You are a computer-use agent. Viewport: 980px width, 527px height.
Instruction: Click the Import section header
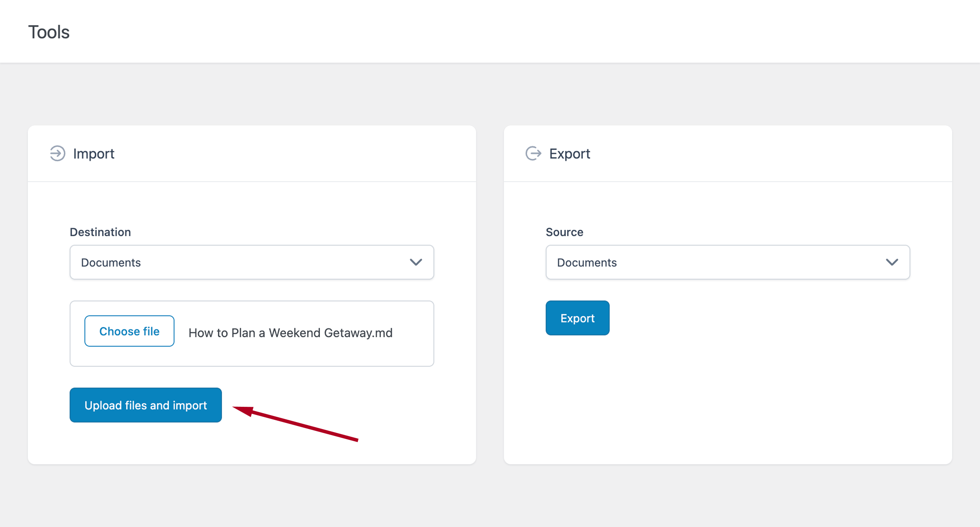pos(94,154)
